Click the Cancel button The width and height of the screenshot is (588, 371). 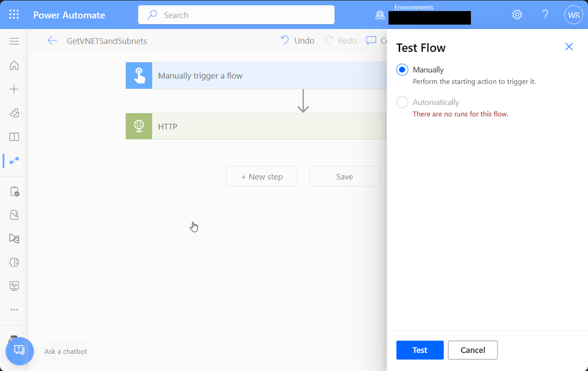tap(473, 350)
